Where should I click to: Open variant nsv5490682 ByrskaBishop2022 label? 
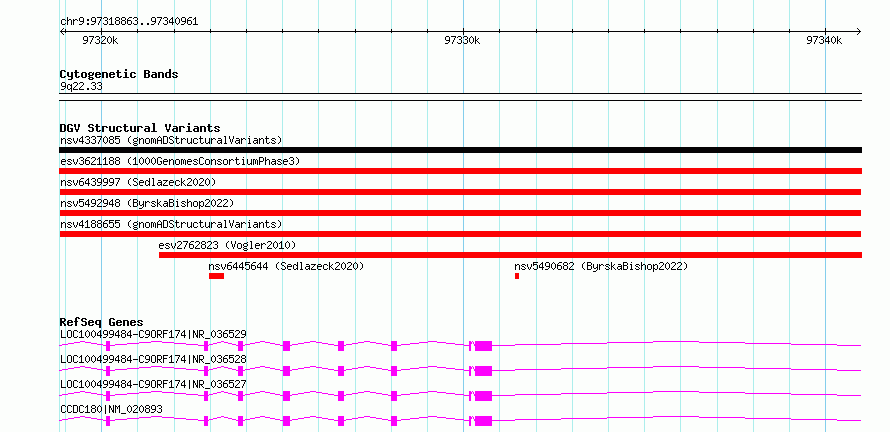[601, 266]
